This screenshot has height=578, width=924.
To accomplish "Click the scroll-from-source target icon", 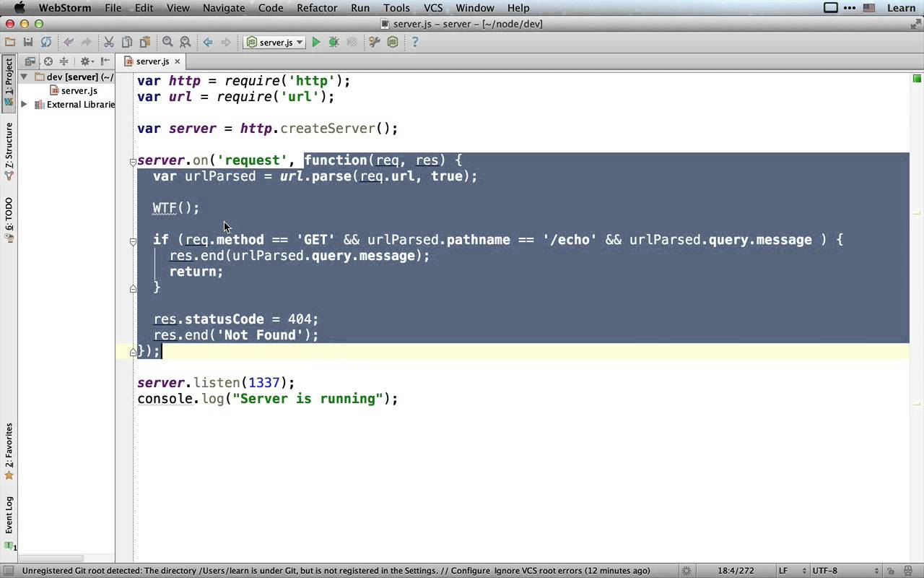I will pos(48,61).
